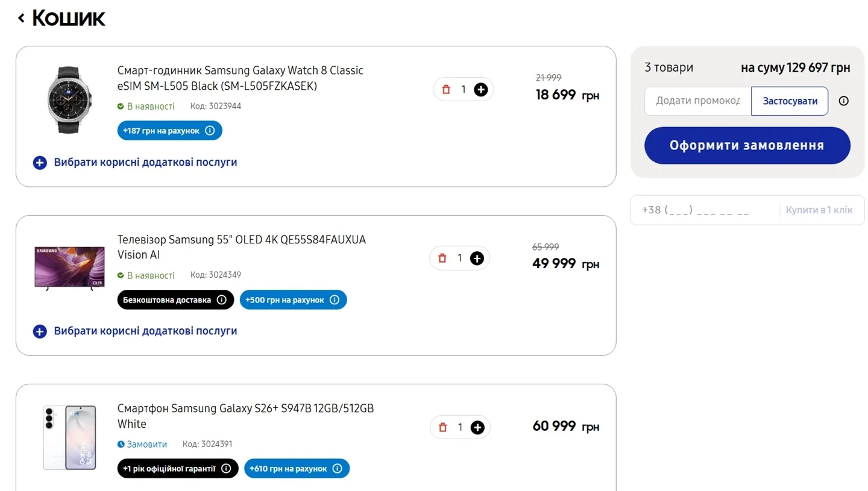Remove Samsung 55" OLED TV from cart

(x=442, y=258)
